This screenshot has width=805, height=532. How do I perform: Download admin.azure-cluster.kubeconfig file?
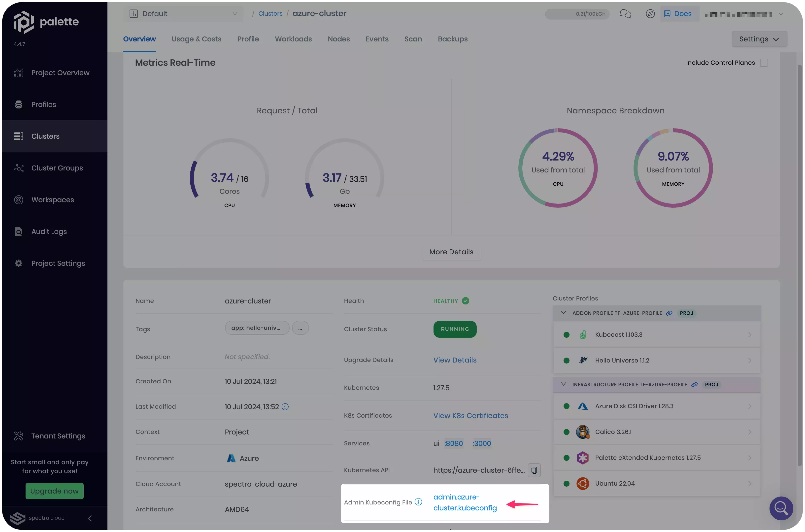[x=465, y=502]
